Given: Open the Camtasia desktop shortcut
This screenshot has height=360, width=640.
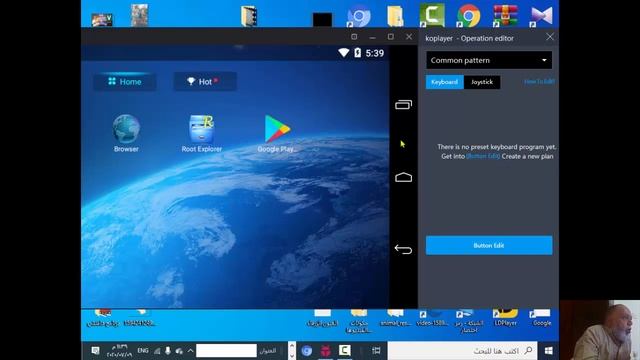Looking at the screenshot, I should point(432,16).
